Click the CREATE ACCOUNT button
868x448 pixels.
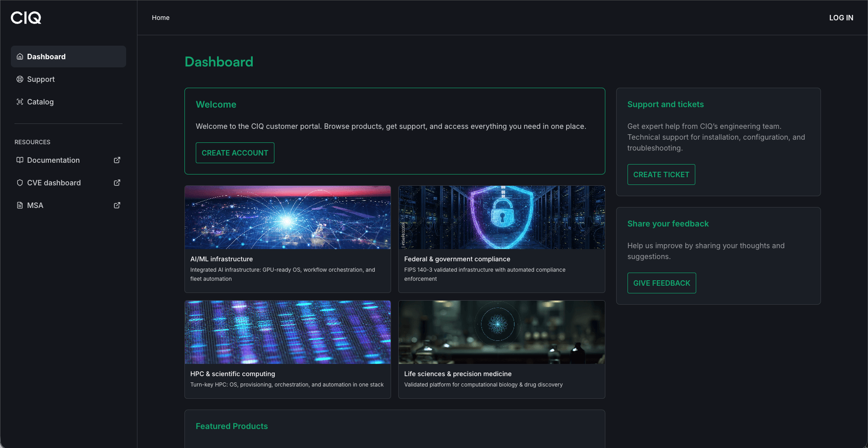coord(235,153)
